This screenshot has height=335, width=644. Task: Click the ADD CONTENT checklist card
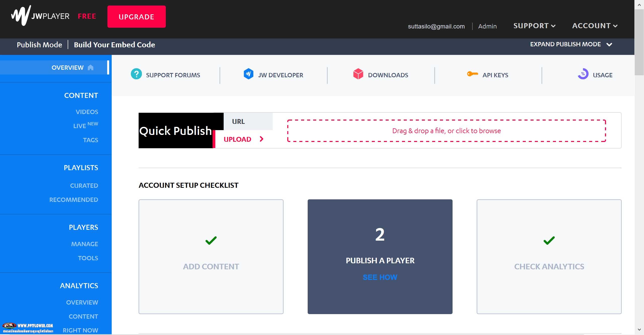pyautogui.click(x=211, y=256)
